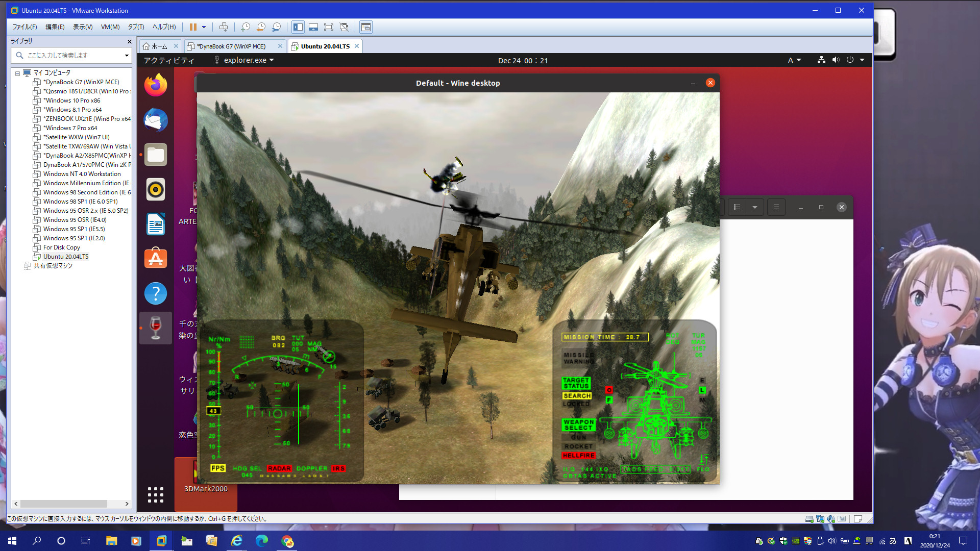Image resolution: width=980 pixels, height=551 pixels.
Task: Revert to the previous snapshot
Action: click(x=261, y=27)
